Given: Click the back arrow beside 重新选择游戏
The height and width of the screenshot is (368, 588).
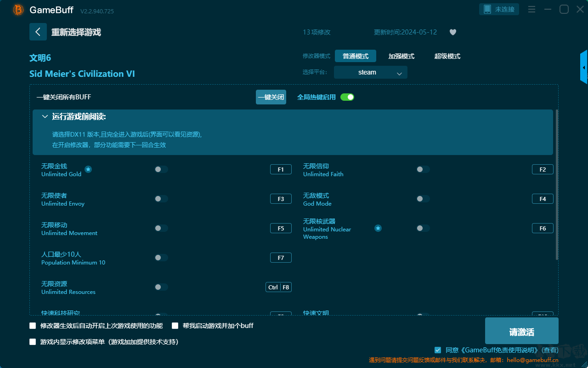Looking at the screenshot, I should point(38,32).
